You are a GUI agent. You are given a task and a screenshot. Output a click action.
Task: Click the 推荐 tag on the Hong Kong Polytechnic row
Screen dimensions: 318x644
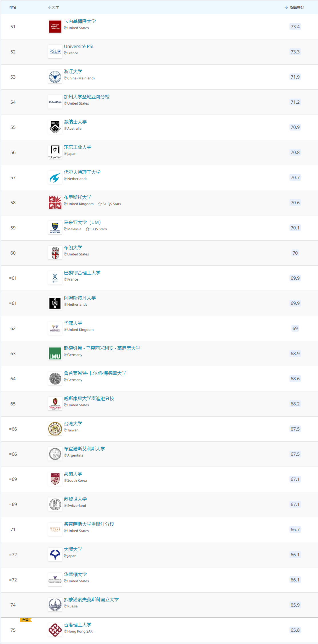click(26, 620)
